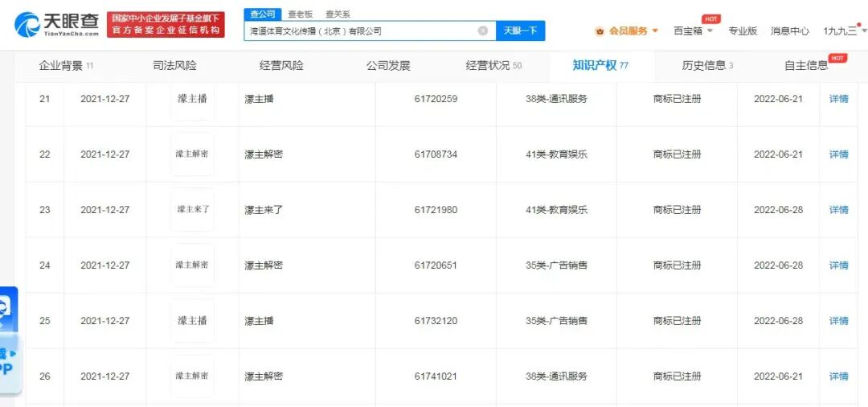
Task: Open 专业版 link
Action: (x=743, y=31)
